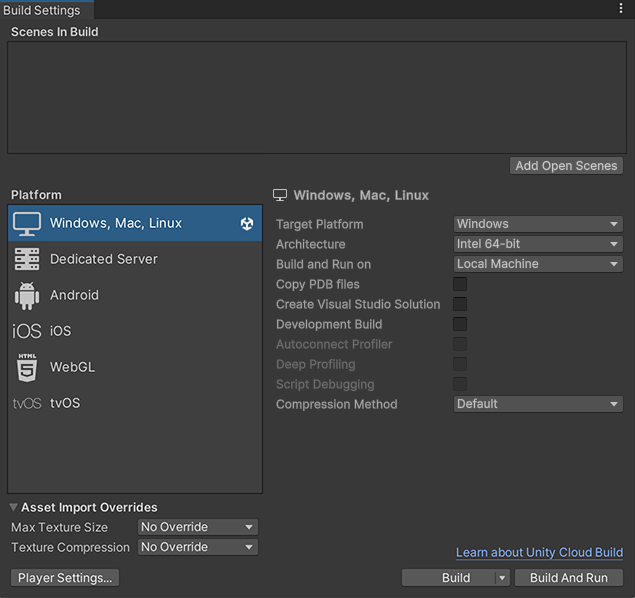Open the Build button's arrow menu
This screenshot has width=635, height=598.
(502, 578)
